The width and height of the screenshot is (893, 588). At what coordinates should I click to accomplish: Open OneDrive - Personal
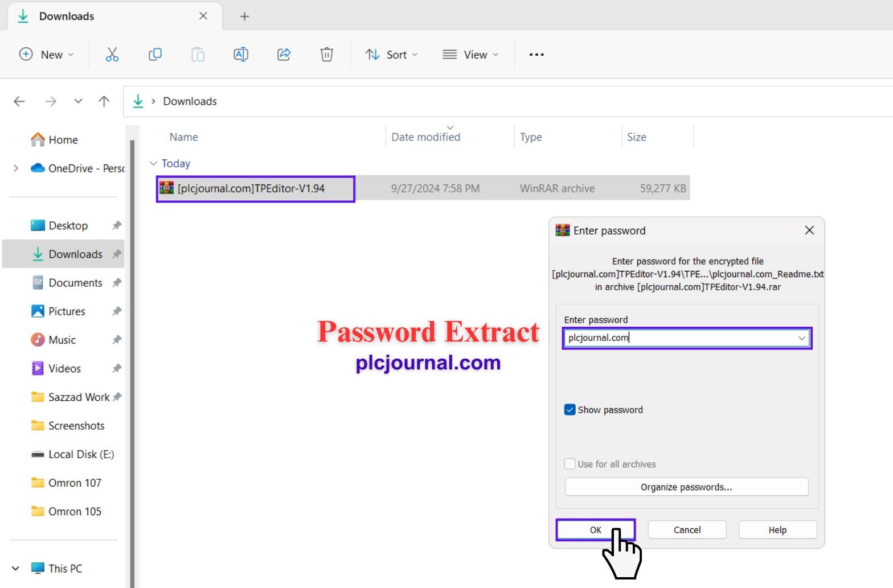coord(77,168)
